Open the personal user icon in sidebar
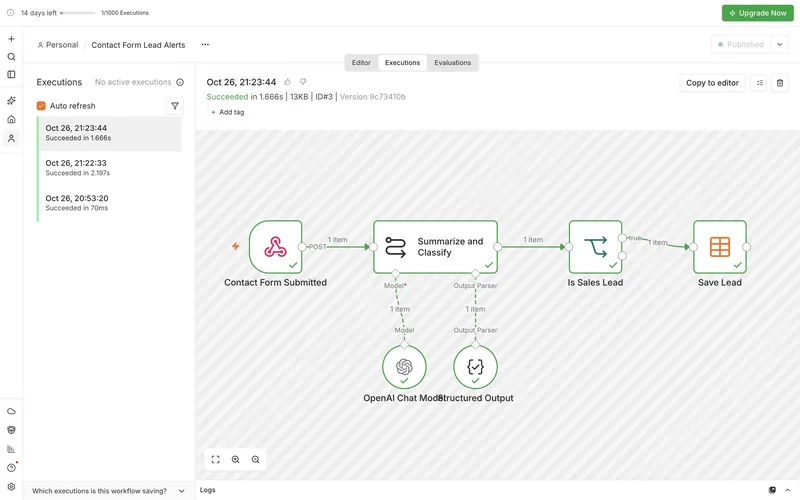The image size is (800, 500). (x=11, y=138)
